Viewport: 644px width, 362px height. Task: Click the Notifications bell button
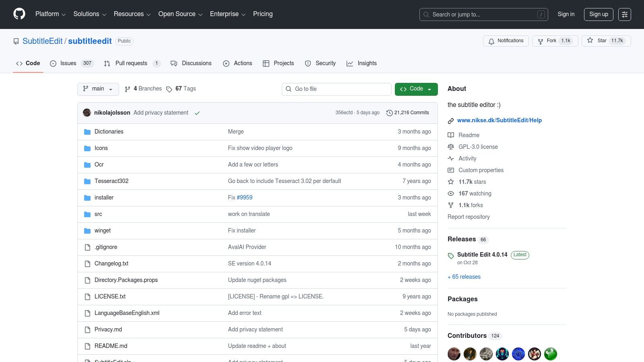tap(506, 41)
